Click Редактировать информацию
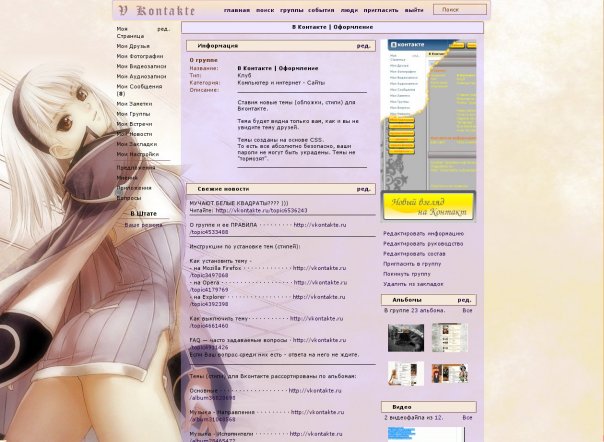The image size is (604, 442). pos(423,234)
